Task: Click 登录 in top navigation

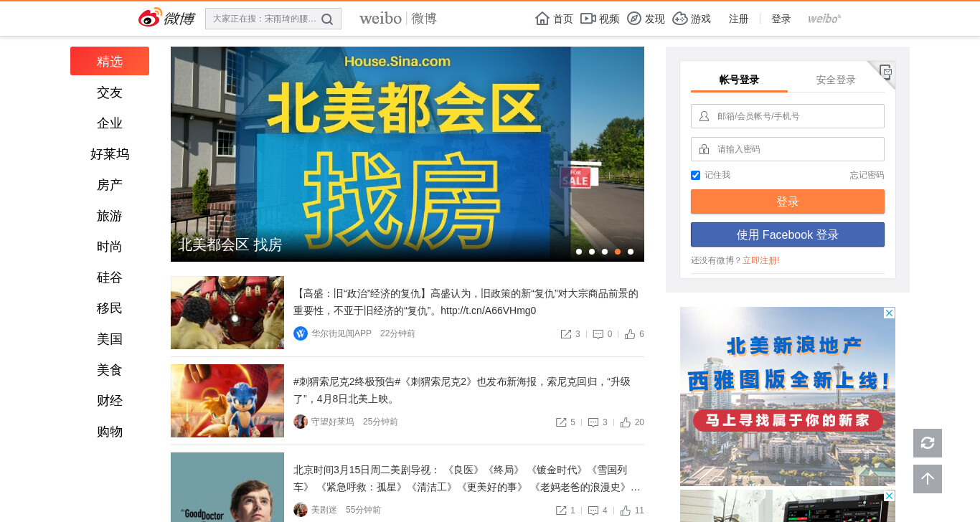Action: tap(781, 19)
